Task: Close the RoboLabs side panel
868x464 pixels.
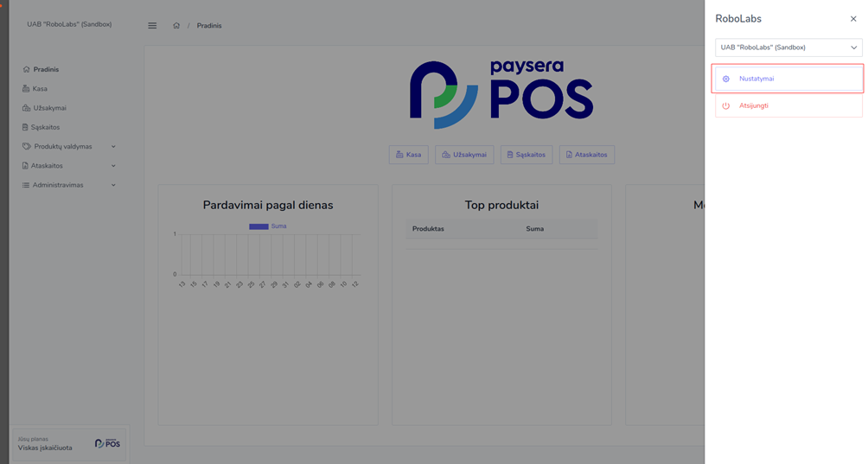Action: click(853, 19)
